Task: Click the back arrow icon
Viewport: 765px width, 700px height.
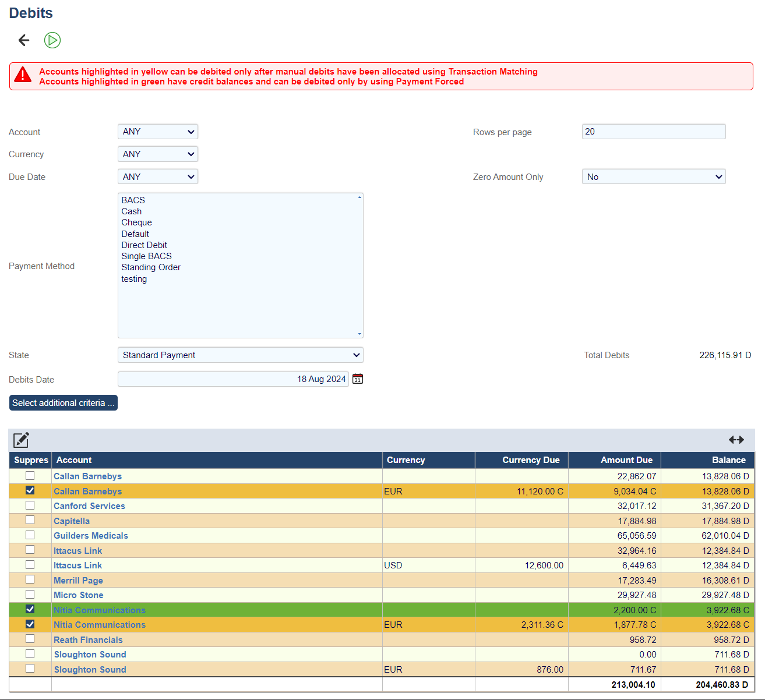Action: point(24,40)
